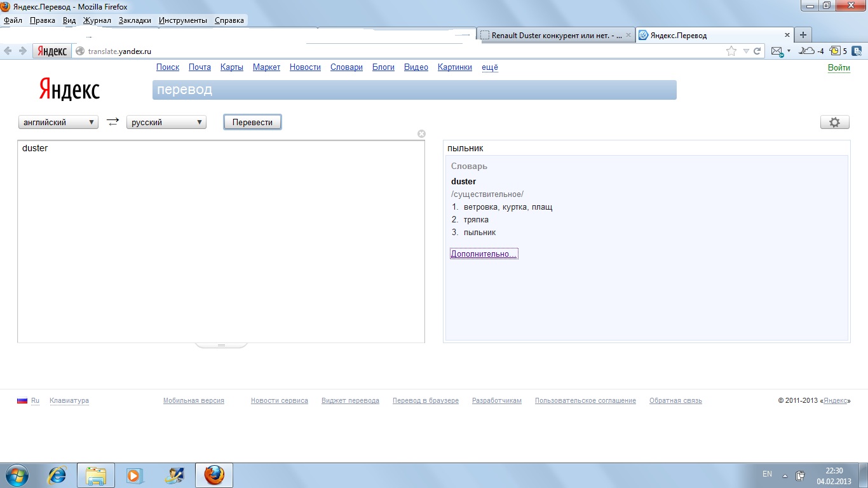Open the Закладки menu
The height and width of the screenshot is (488, 868).
(x=135, y=20)
